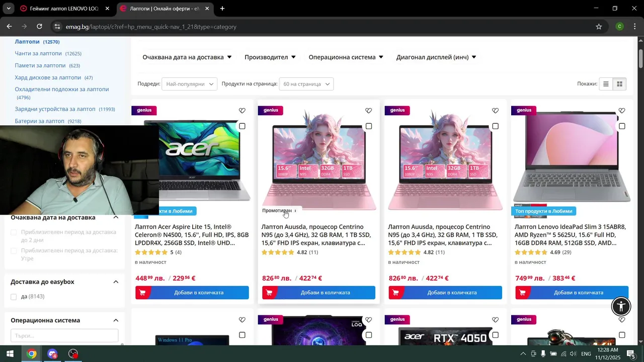Open Батерии за лаптоп category
The width and height of the screenshot is (644, 362).
pyautogui.click(x=40, y=121)
